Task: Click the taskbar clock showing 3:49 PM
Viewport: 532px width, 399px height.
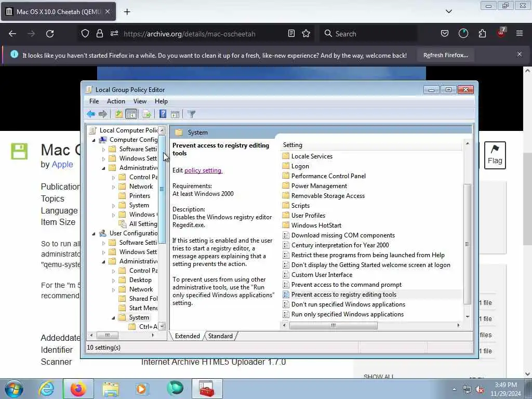Action: (x=506, y=389)
